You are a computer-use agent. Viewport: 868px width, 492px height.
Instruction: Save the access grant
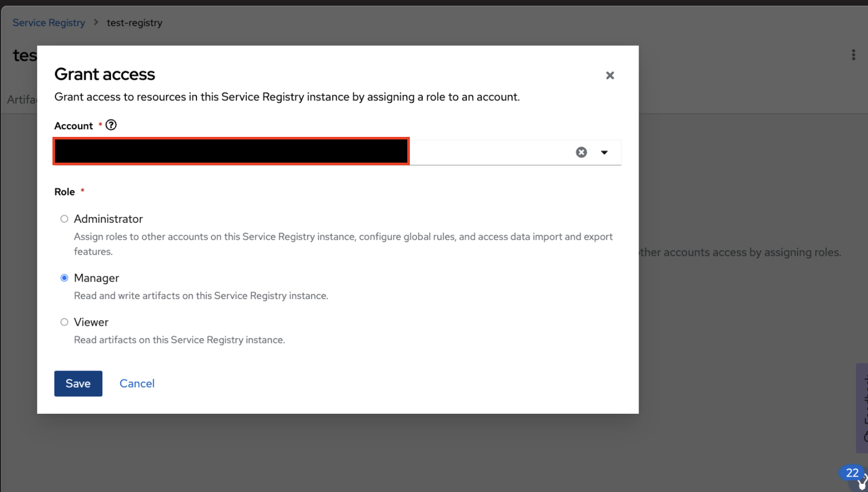[78, 383]
